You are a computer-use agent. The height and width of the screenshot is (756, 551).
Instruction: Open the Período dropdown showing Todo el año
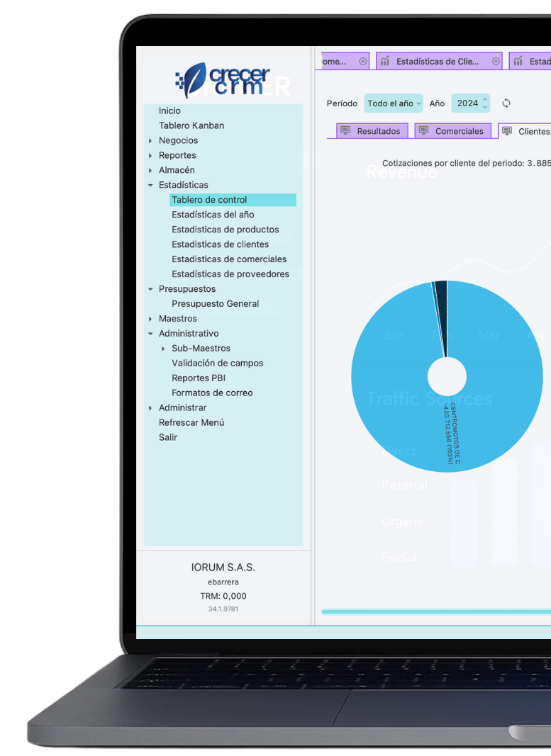click(x=394, y=103)
